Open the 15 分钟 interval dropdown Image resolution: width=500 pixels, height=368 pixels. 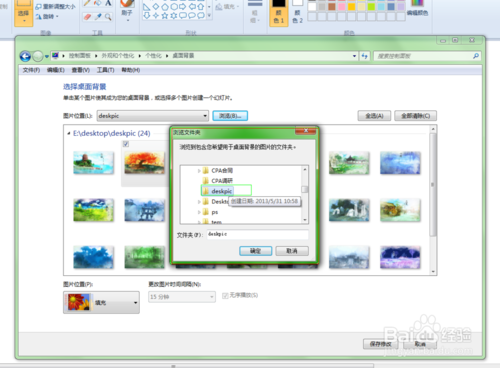(182, 297)
